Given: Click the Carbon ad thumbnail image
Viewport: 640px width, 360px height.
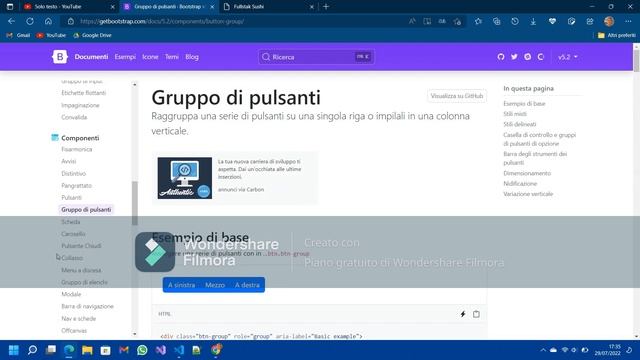Looking at the screenshot, I should [185, 178].
